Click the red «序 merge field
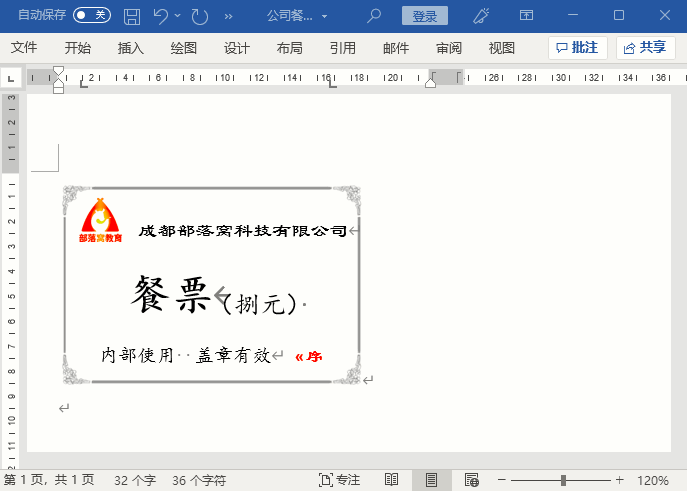This screenshot has height=491, width=687. (309, 357)
